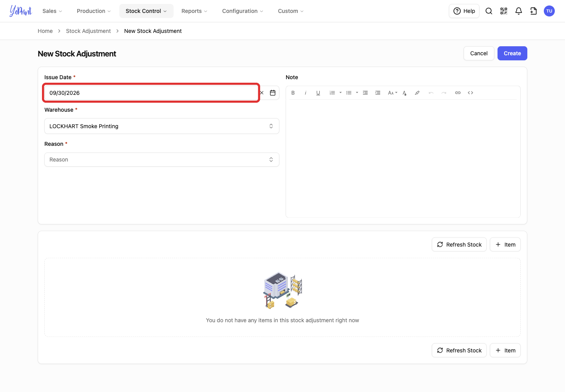Open the Warehouse dropdown

(x=162, y=126)
